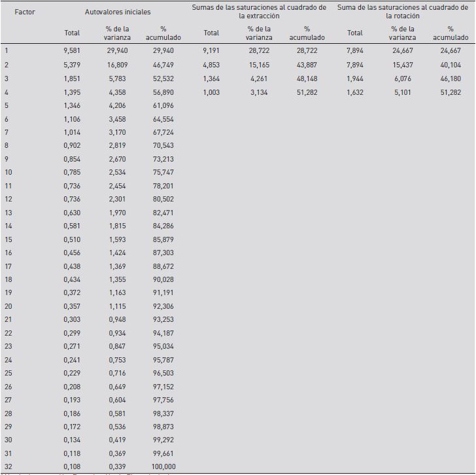Click the cell containing 15,165

click(259, 65)
